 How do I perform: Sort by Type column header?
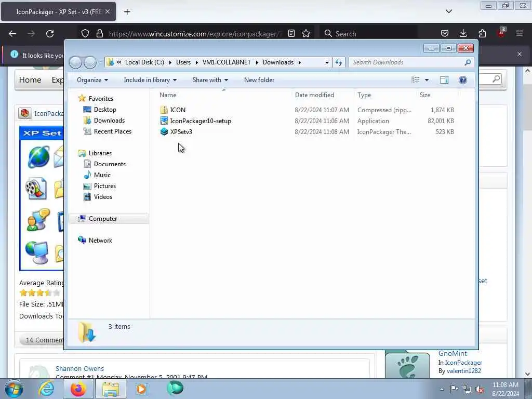[385, 95]
